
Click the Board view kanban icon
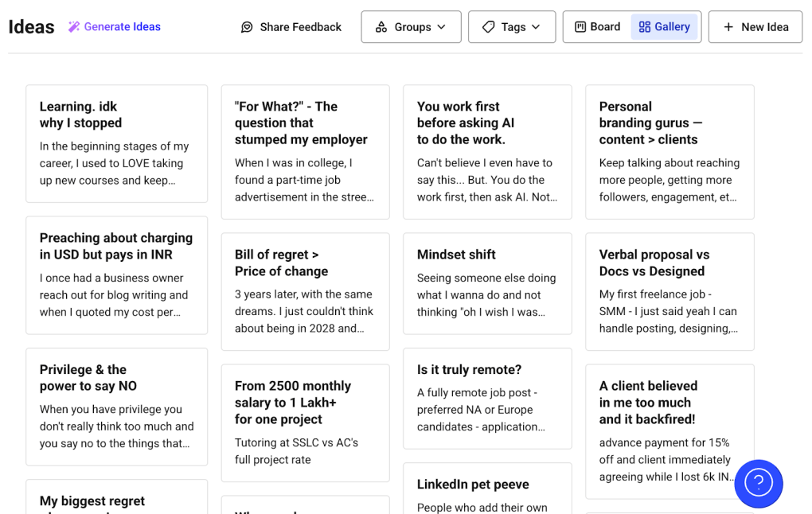click(580, 27)
